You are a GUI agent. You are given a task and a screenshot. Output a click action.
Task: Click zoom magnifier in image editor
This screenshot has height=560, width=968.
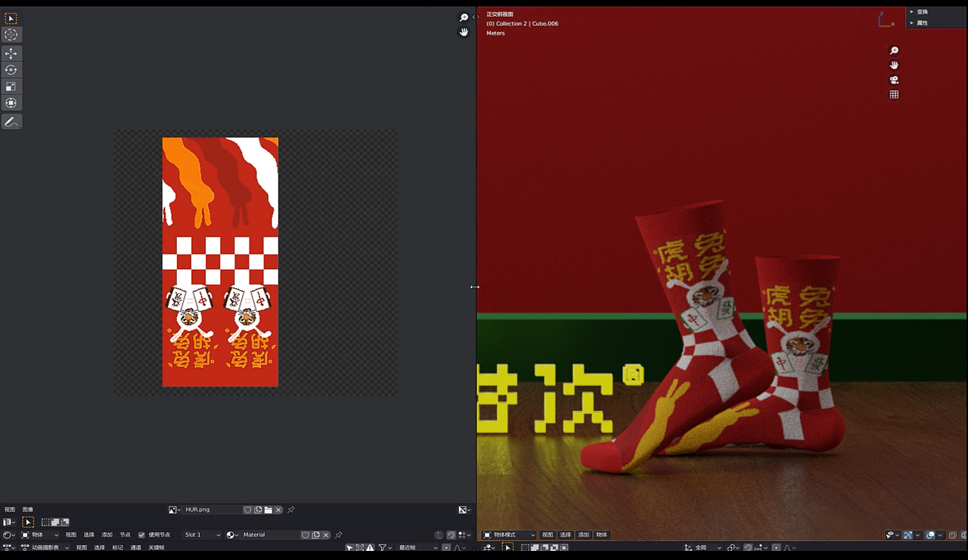[464, 18]
